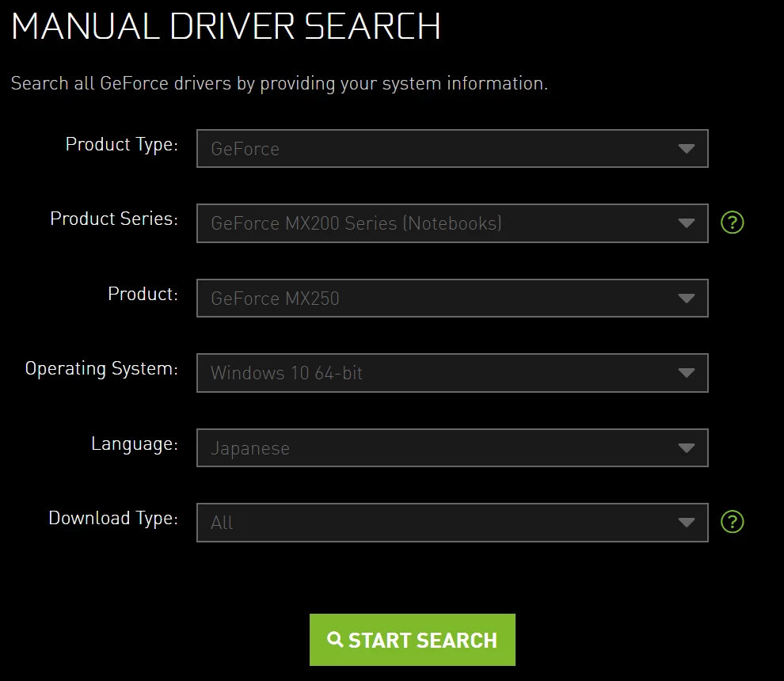Open the Operating System dropdown showing Windows 10 64-bit

(452, 373)
